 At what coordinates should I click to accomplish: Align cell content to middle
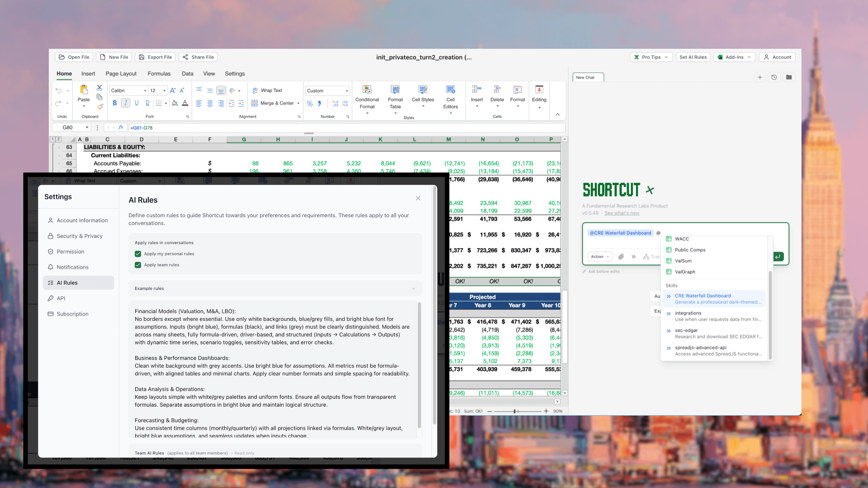210,90
